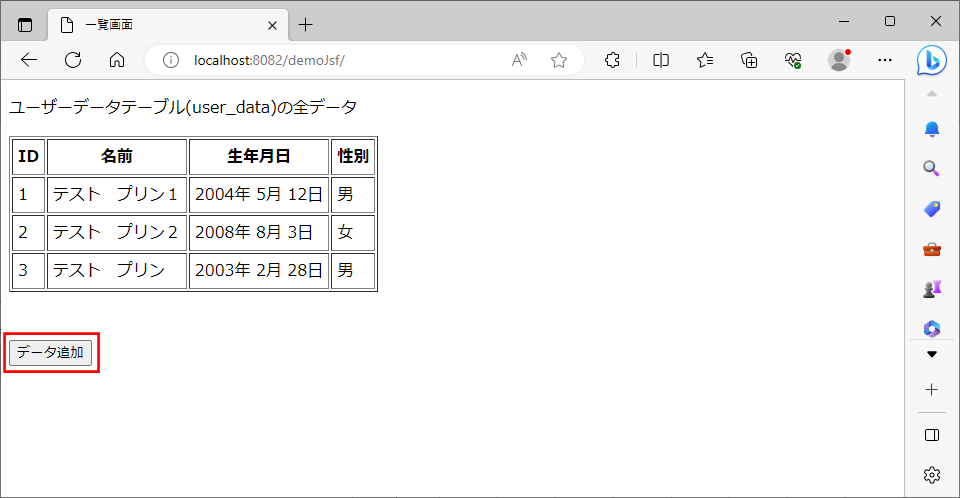Reload the page with the refresh icon

tap(73, 60)
